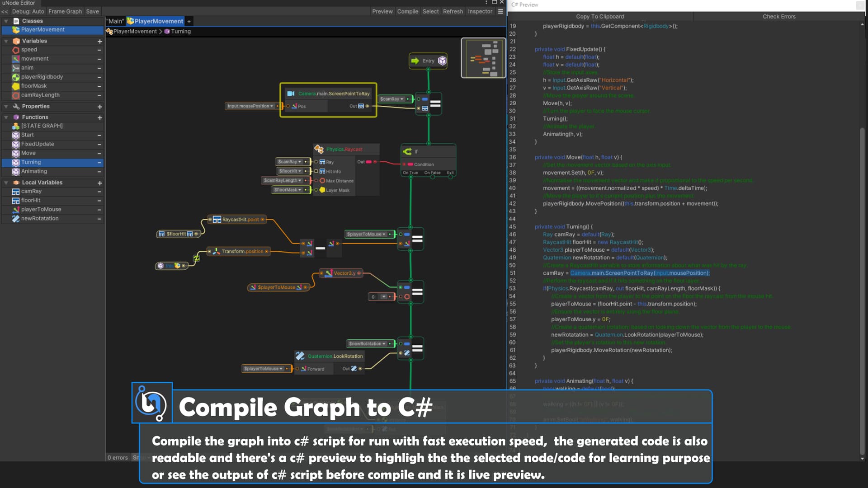Image resolution: width=868 pixels, height=488 pixels.
Task: Click the Copy To Clipboard button
Action: 599,16
